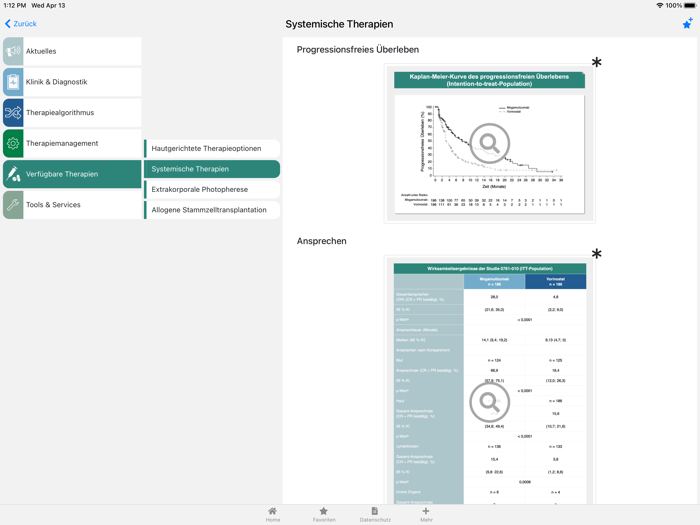Select Tools & Services menu label

[53, 205]
